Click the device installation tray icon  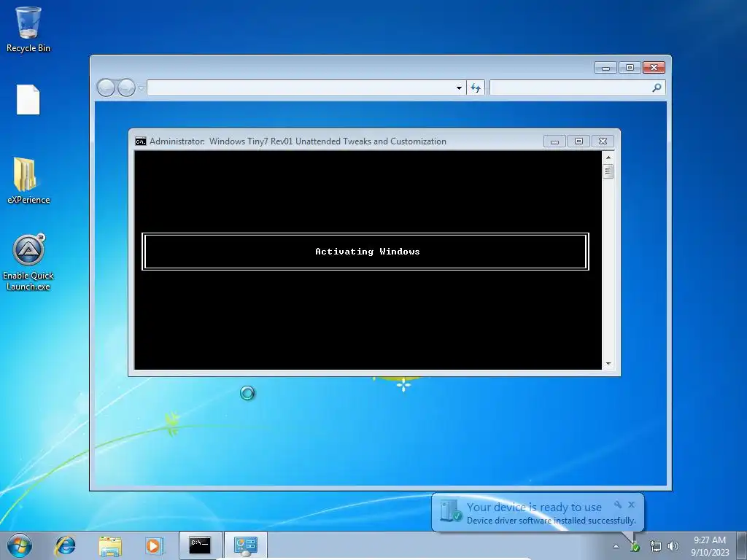pyautogui.click(x=635, y=547)
